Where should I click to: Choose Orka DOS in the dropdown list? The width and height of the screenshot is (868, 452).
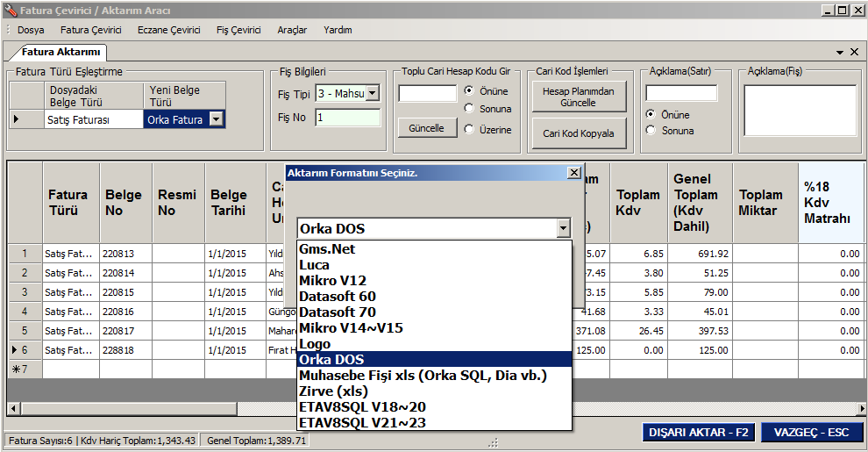tap(435, 360)
